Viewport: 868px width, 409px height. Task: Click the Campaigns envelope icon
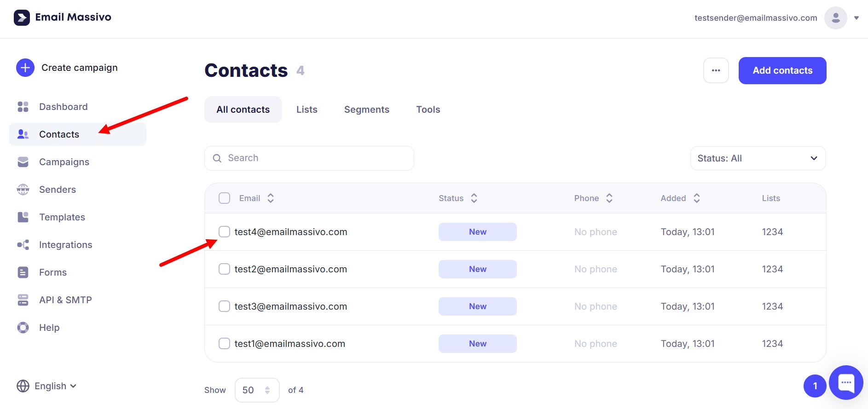tap(23, 162)
